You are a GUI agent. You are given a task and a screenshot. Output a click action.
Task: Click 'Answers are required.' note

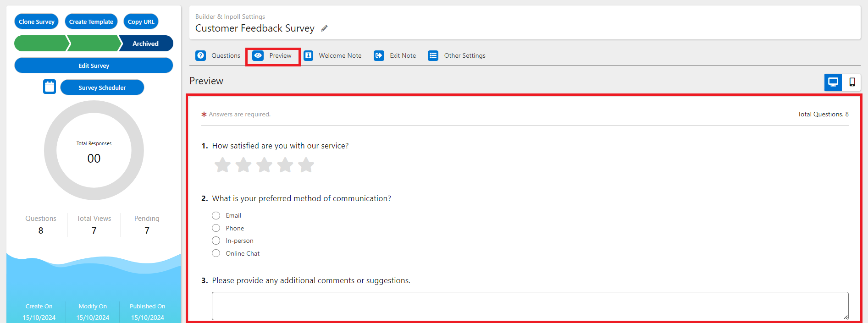(x=239, y=114)
